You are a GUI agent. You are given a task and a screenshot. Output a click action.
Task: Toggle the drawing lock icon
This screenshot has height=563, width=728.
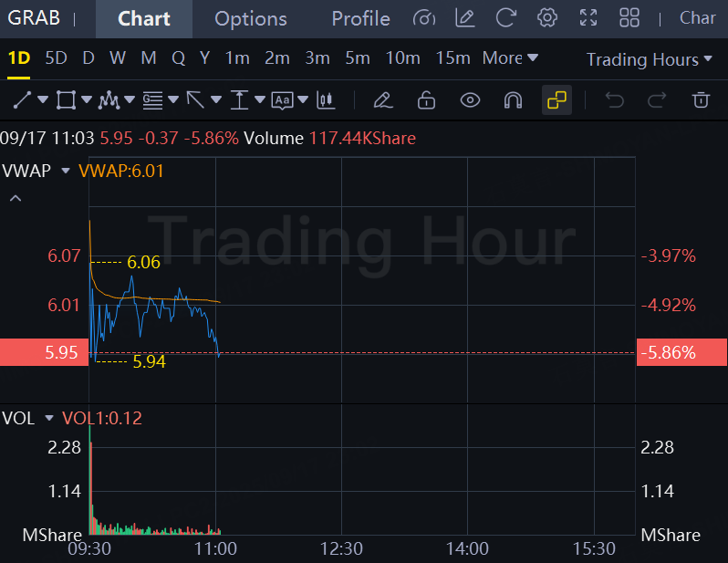(x=426, y=99)
